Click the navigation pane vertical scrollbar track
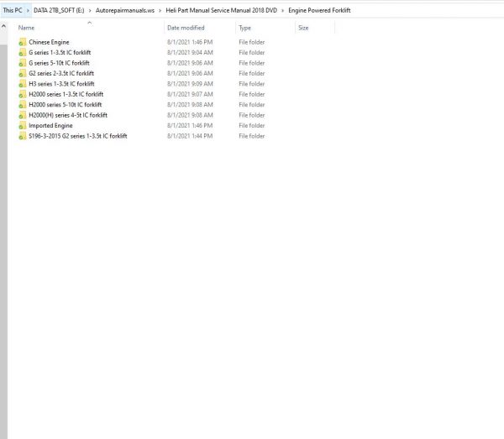Image resolution: width=504 pixels, height=439 pixels. [3, 241]
